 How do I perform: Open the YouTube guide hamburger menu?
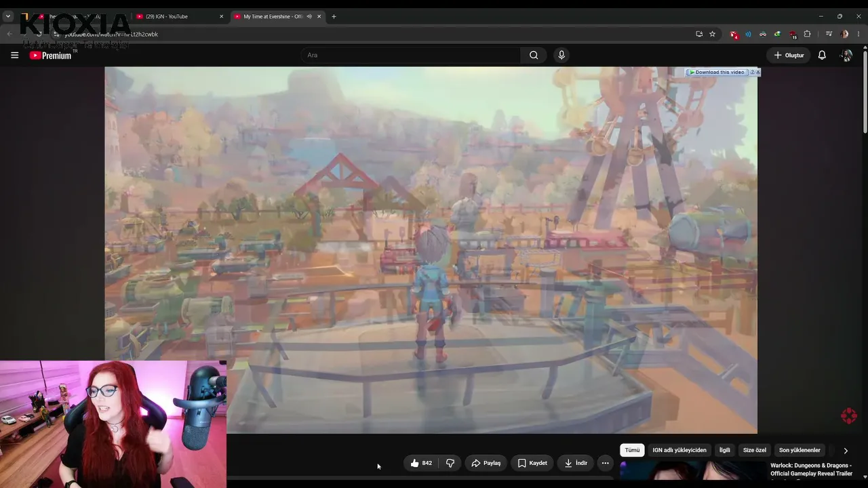tap(14, 55)
